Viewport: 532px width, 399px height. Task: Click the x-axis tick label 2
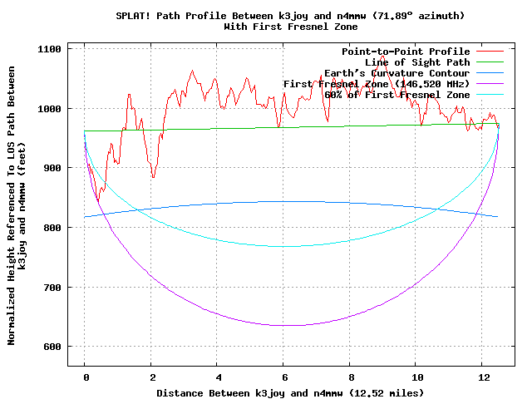click(153, 377)
